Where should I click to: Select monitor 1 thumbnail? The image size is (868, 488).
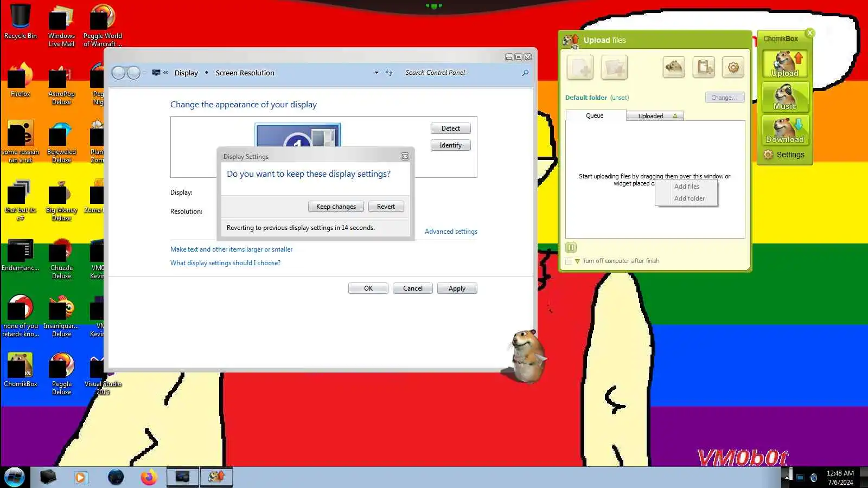298,135
